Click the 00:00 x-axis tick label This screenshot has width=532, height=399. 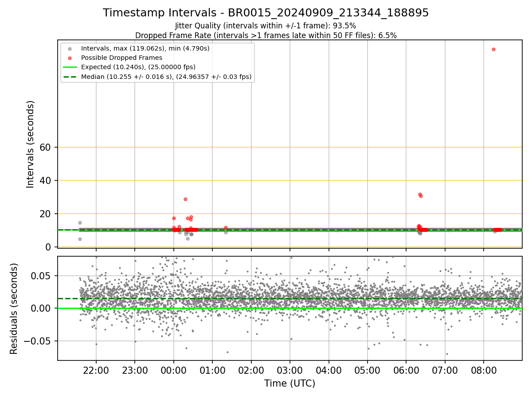174,370
